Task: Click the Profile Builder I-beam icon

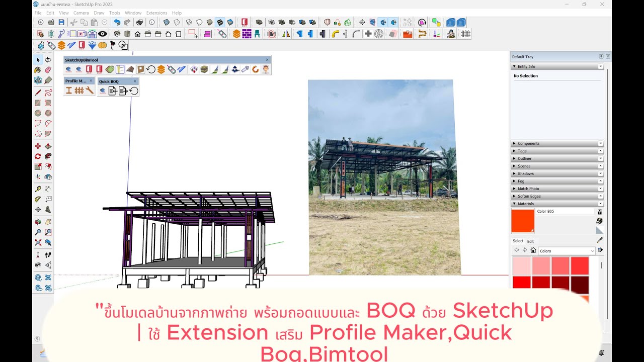Action: (69, 90)
